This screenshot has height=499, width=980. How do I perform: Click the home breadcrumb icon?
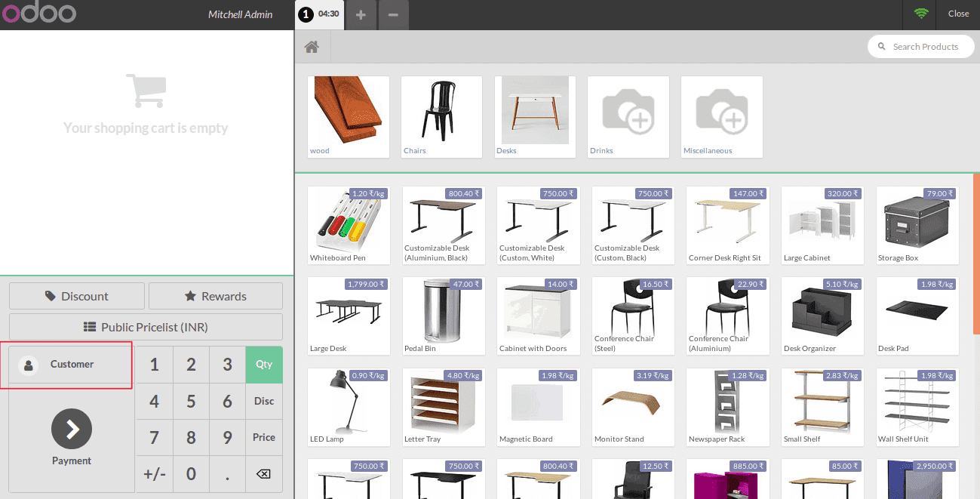click(312, 47)
